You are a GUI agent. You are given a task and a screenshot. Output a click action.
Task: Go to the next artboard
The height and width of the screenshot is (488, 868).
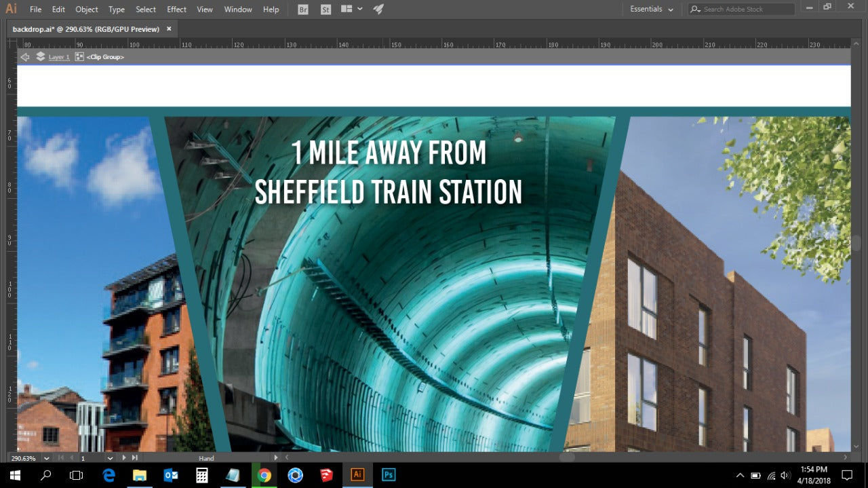coord(124,458)
